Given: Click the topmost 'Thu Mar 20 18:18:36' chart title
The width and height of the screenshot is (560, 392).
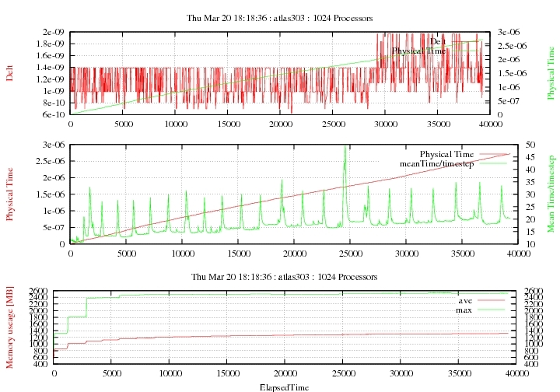Looking at the screenshot, I should coord(280,18).
